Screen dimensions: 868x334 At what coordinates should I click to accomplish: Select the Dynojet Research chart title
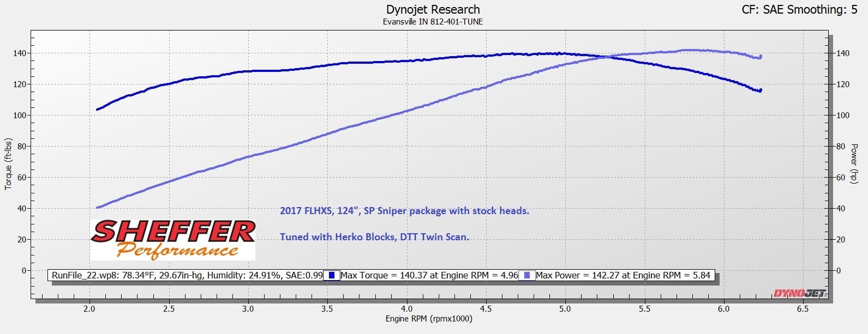click(433, 10)
